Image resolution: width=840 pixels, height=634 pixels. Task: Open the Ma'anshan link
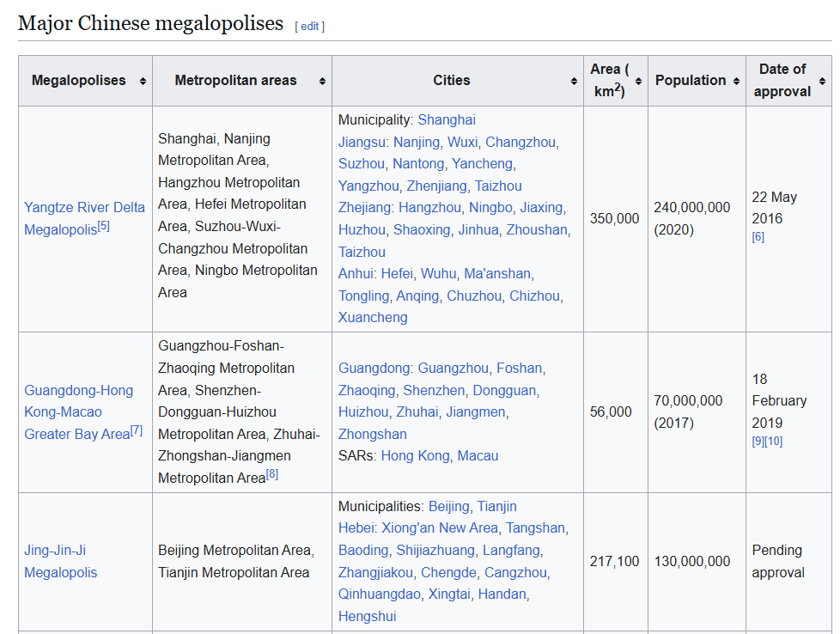tap(497, 274)
